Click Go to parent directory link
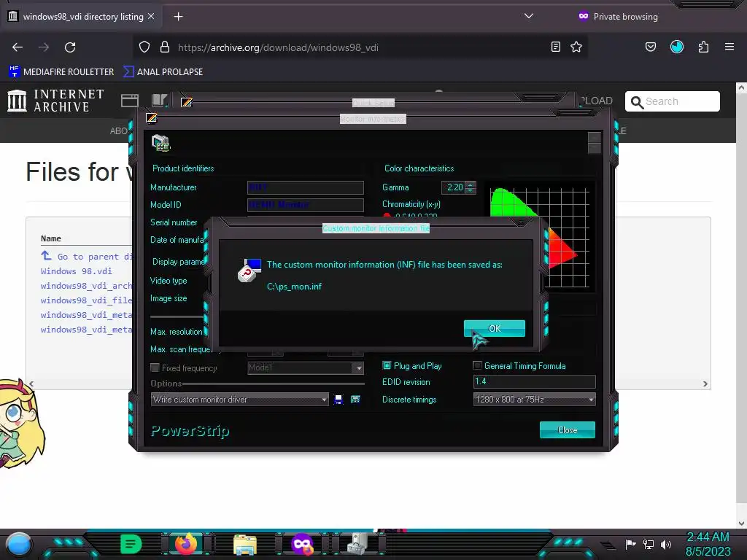747x560 pixels. (x=86, y=256)
